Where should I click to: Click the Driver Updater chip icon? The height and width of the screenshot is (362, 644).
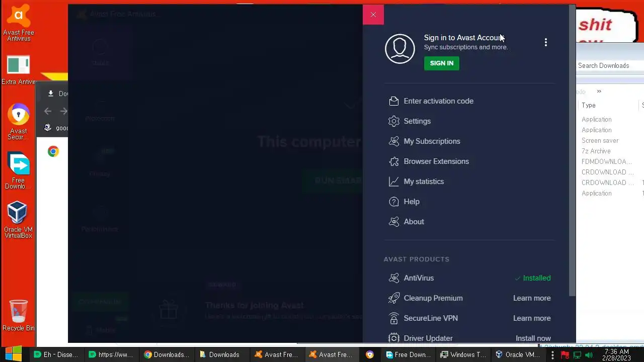pos(394,338)
